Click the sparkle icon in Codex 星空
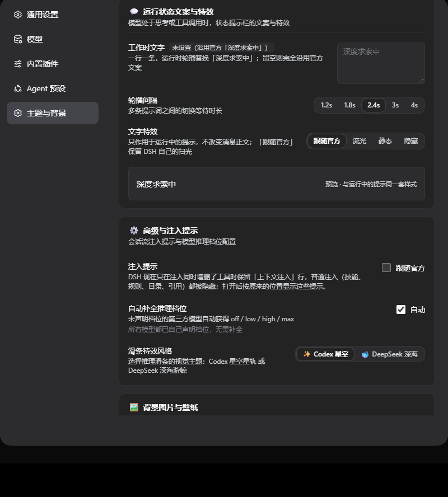 [306, 354]
